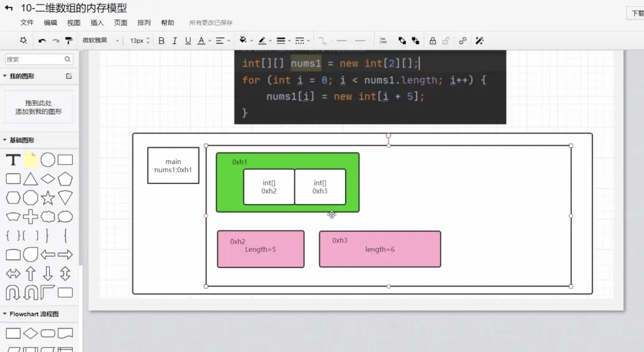
Task: Select the five-point star shape
Action: (x=48, y=198)
